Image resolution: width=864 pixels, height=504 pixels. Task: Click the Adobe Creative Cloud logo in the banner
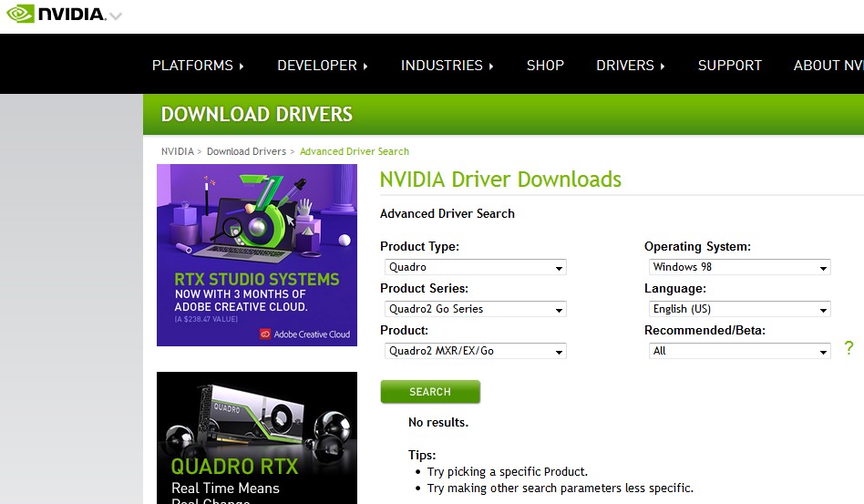(x=304, y=334)
